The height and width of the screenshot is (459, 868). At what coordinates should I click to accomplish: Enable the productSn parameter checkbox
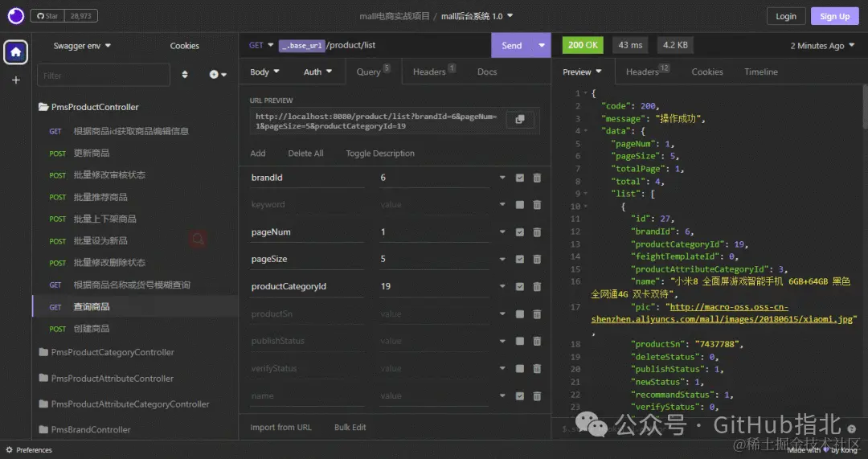(520, 314)
